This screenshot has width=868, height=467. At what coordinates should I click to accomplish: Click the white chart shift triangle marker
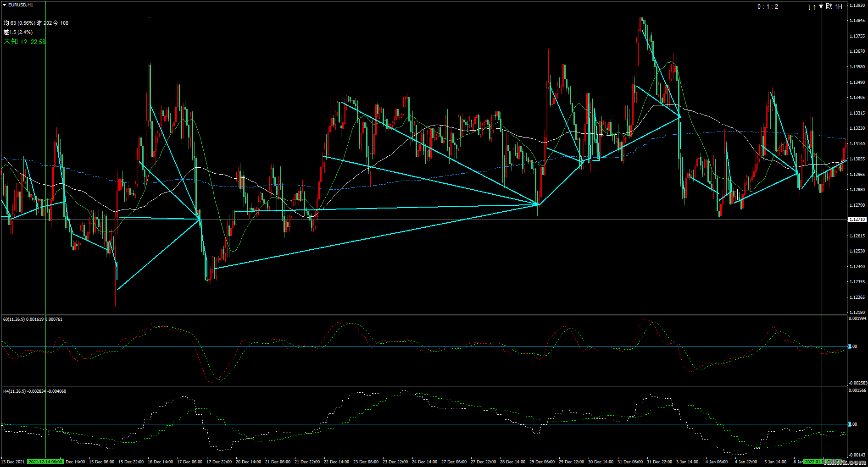pos(821,6)
